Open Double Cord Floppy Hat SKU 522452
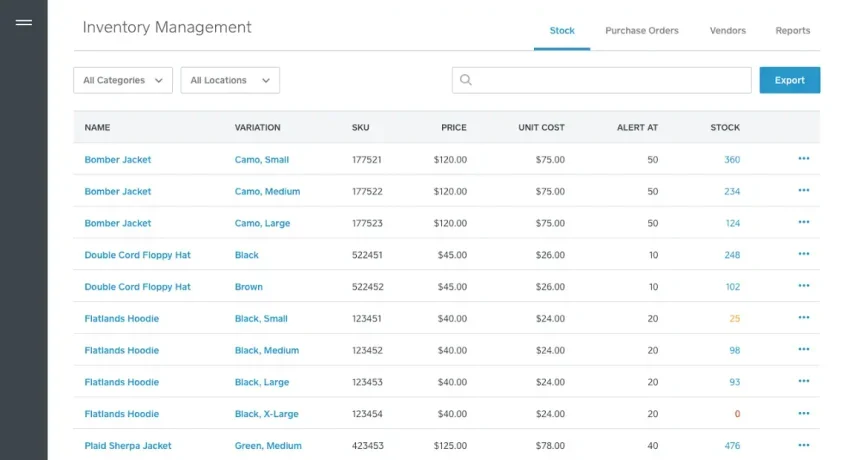This screenshot has width=847, height=460. (x=138, y=287)
